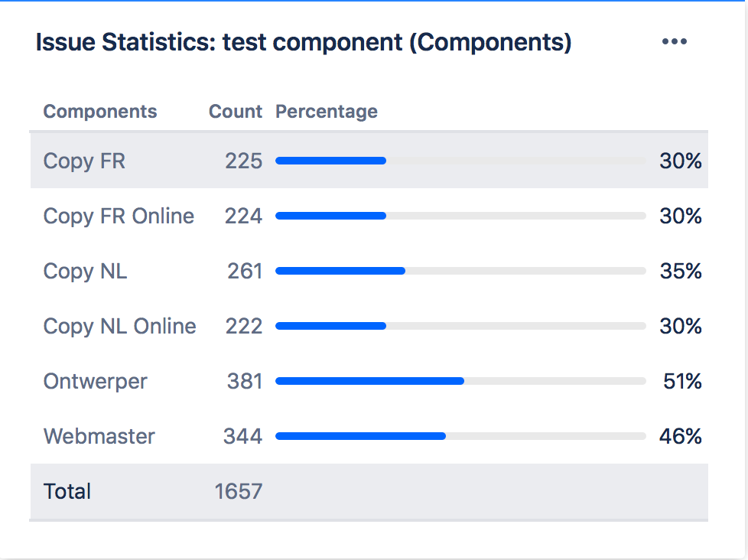Image resolution: width=748 pixels, height=560 pixels.
Task: Open the Webmaster component
Action: [x=99, y=437]
